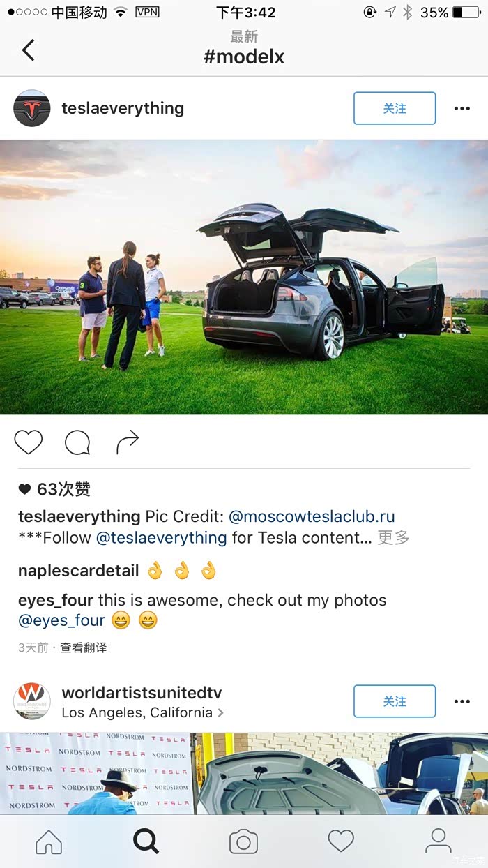View the 63次赞 likes list
Viewport: 488px width, 868px height.
[54, 489]
